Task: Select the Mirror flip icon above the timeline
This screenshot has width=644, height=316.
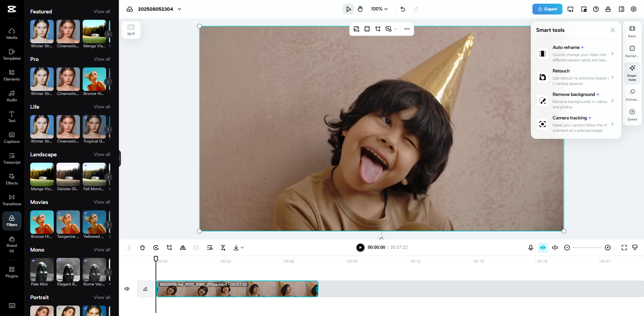Action: pos(183,248)
